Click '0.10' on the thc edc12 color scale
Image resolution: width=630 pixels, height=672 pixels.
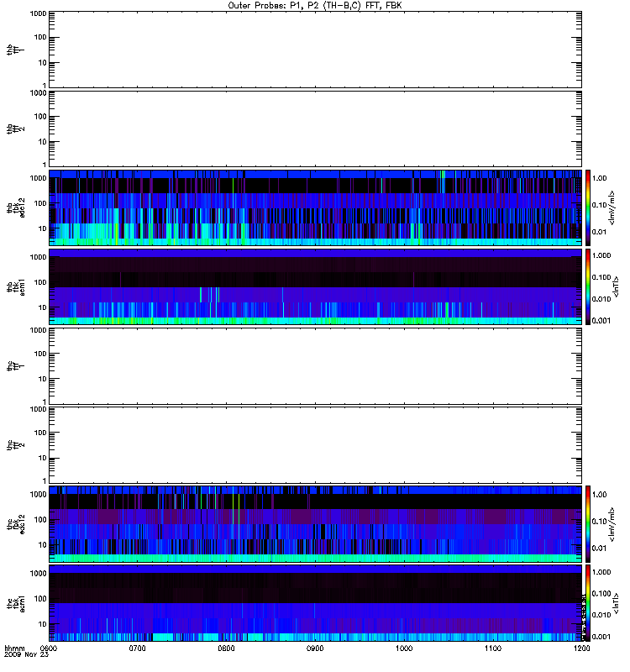[x=599, y=521]
